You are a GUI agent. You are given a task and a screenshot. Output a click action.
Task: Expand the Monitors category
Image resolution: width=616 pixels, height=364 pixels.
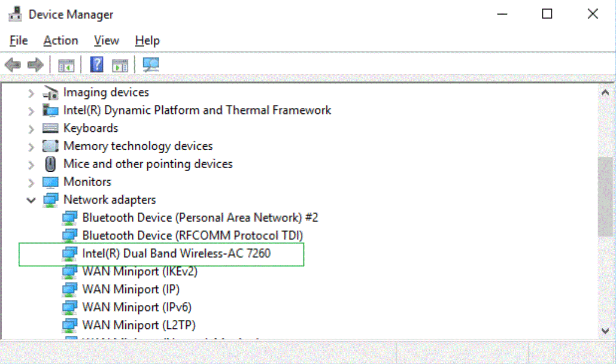pos(31,182)
